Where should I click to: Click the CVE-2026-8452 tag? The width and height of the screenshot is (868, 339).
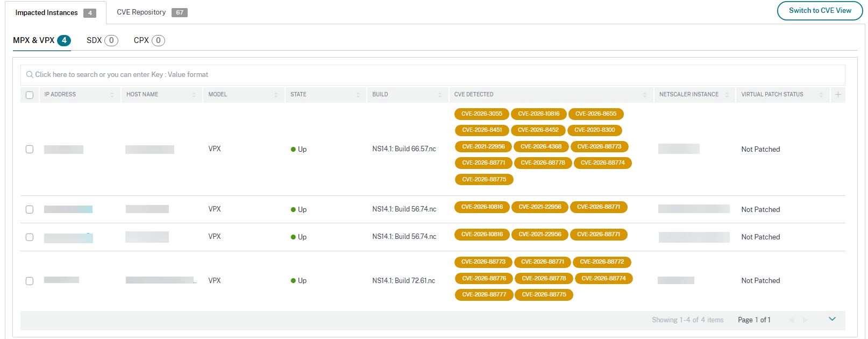point(538,130)
